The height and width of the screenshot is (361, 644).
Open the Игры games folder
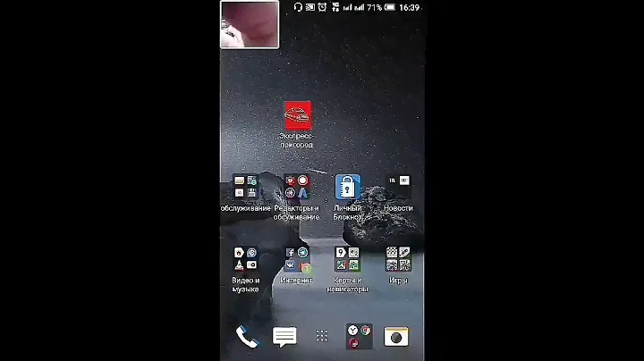click(x=398, y=260)
